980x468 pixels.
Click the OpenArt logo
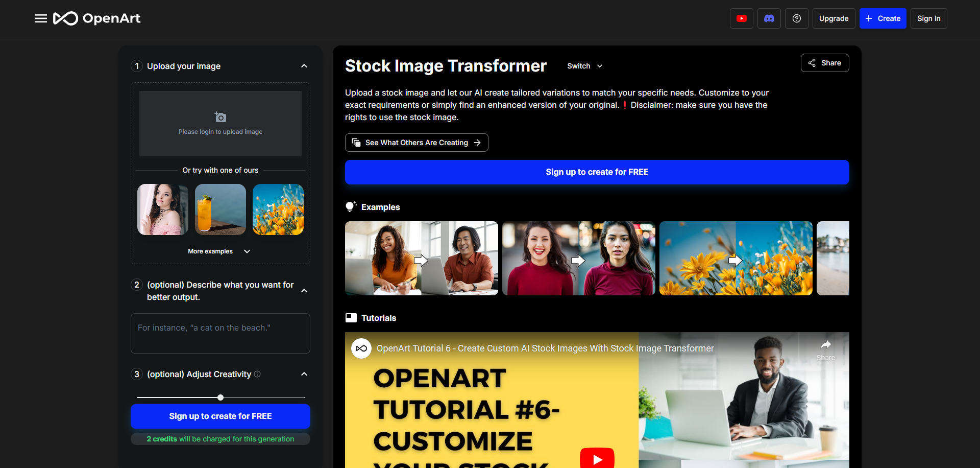point(97,18)
